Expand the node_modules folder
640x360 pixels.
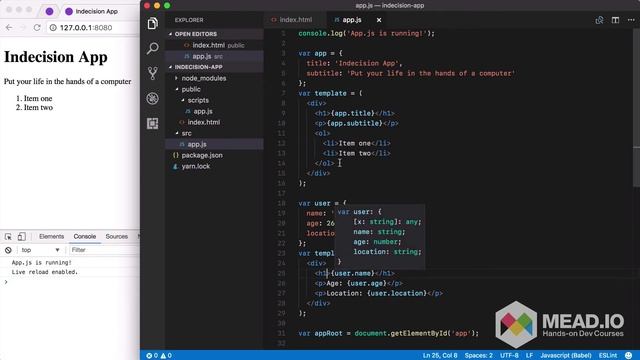(x=214, y=78)
